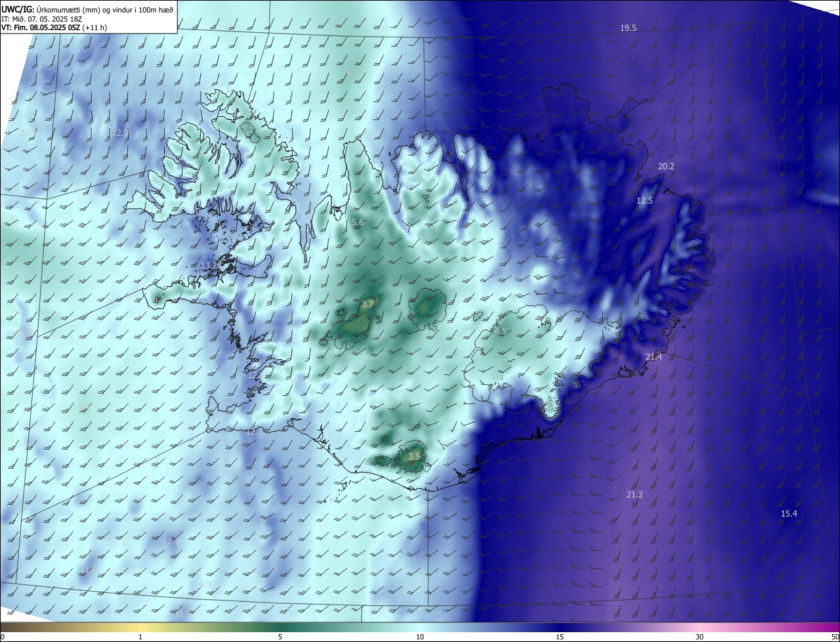
Task: Click the 6.1 value on Snæfellsnes
Action: click(x=158, y=299)
